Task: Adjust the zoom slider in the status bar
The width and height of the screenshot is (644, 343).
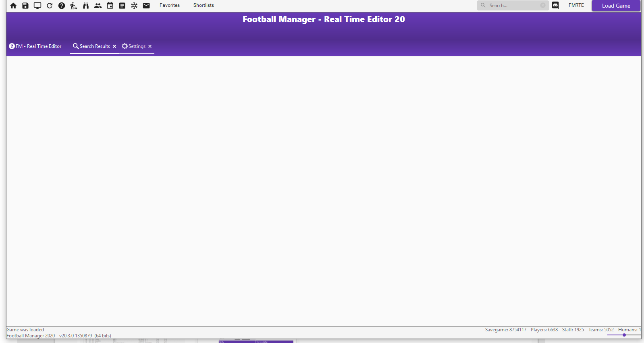Action: pyautogui.click(x=624, y=335)
